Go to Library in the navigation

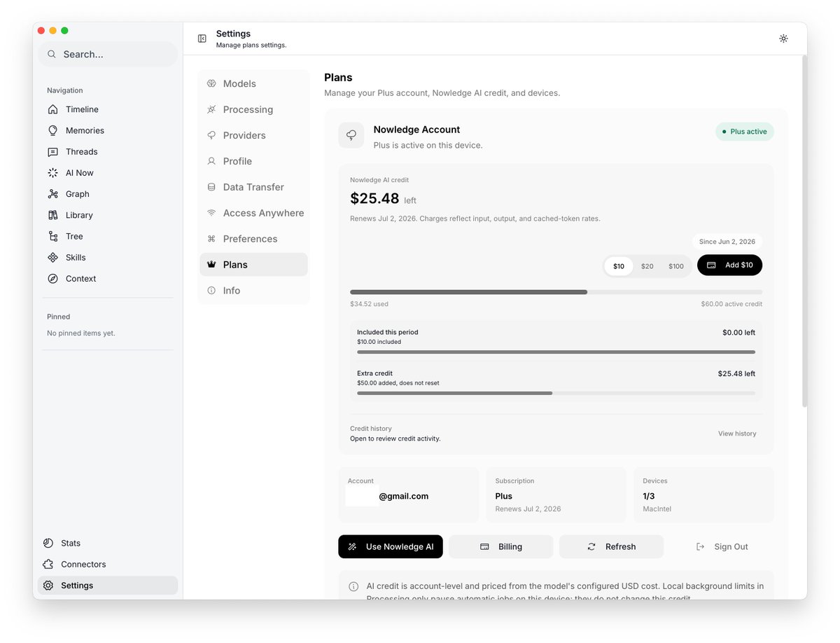pos(108,215)
